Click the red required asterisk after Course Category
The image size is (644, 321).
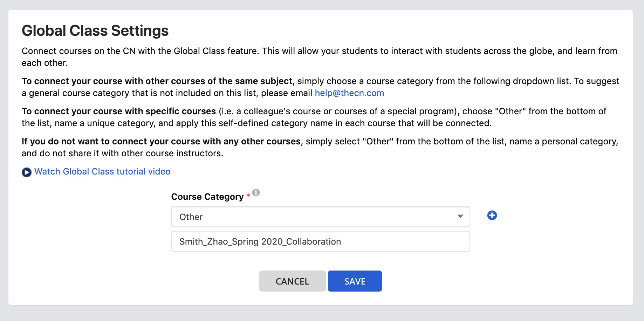coord(248,195)
